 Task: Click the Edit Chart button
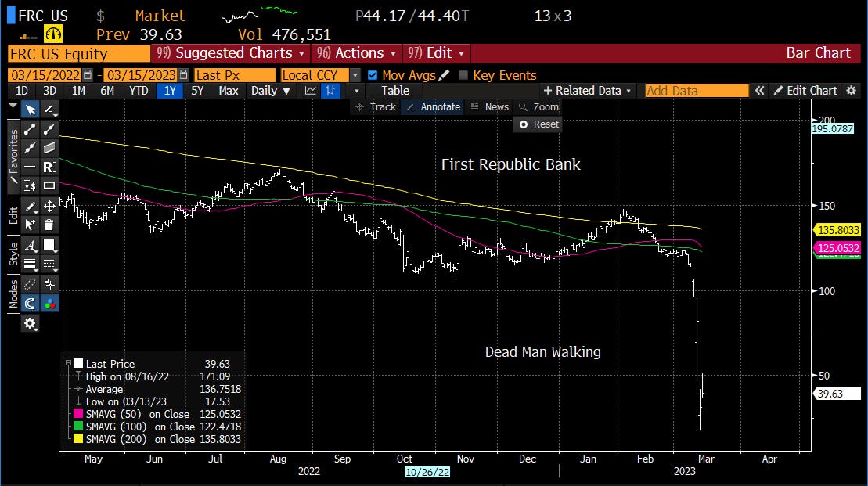[805, 91]
